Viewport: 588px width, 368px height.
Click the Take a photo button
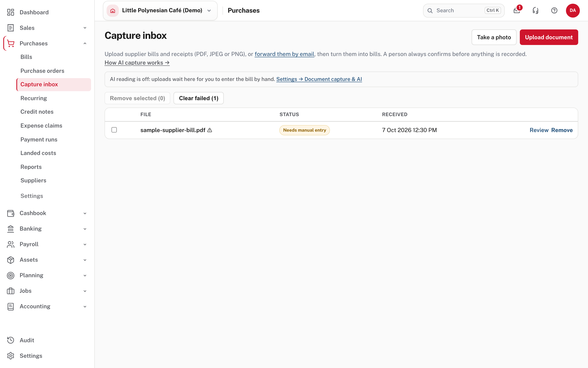pyautogui.click(x=494, y=37)
